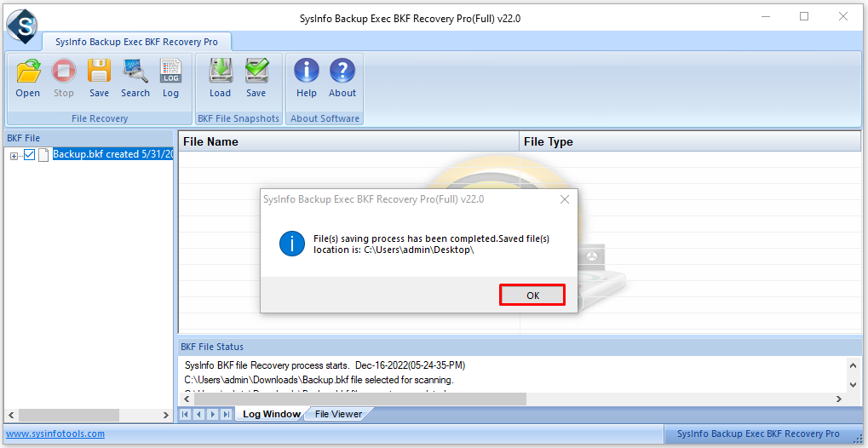
Task: Switch to the File Viewer tab
Action: tap(338, 414)
